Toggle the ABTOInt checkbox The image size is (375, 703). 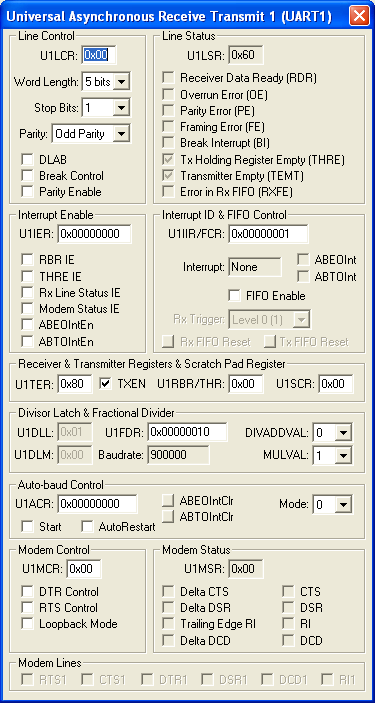click(x=304, y=276)
